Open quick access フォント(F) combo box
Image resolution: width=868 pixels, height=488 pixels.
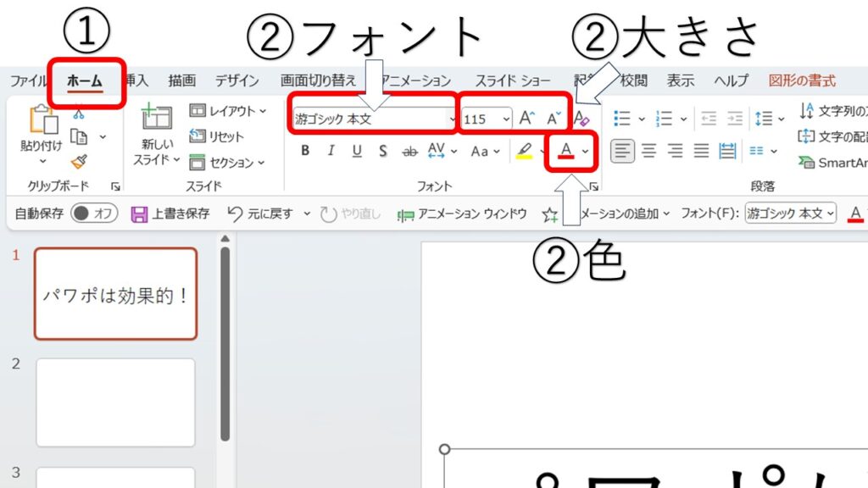pos(790,213)
